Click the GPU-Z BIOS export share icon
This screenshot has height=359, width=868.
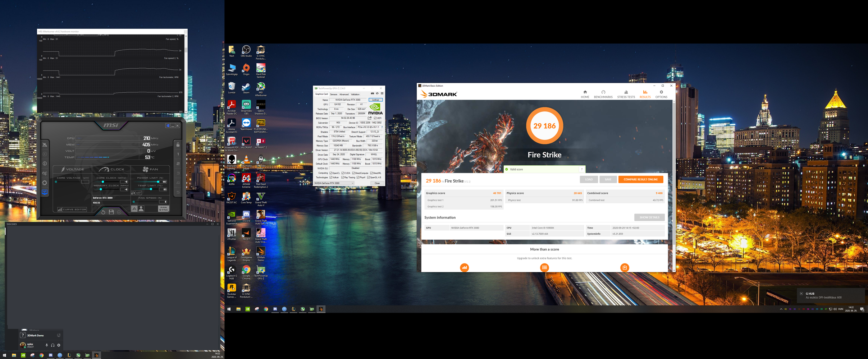pyautogui.click(x=370, y=118)
